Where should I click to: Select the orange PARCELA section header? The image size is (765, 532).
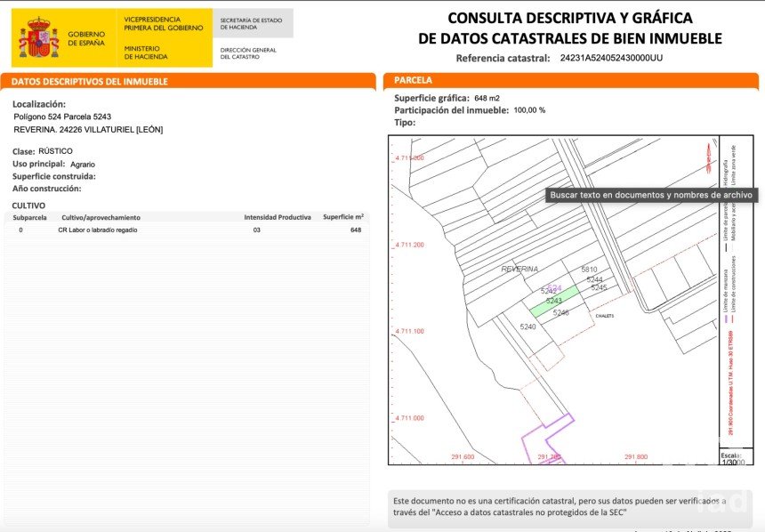click(x=413, y=80)
